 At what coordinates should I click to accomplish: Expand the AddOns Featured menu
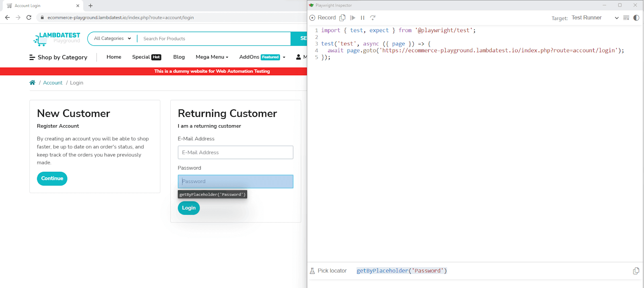262,57
